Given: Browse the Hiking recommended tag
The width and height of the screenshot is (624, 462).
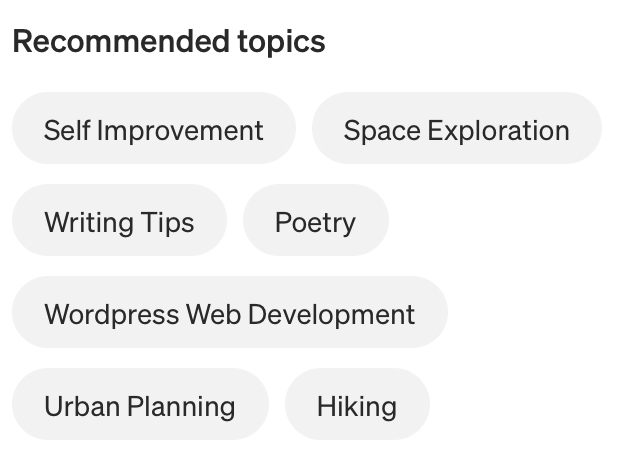Looking at the screenshot, I should [357, 406].
